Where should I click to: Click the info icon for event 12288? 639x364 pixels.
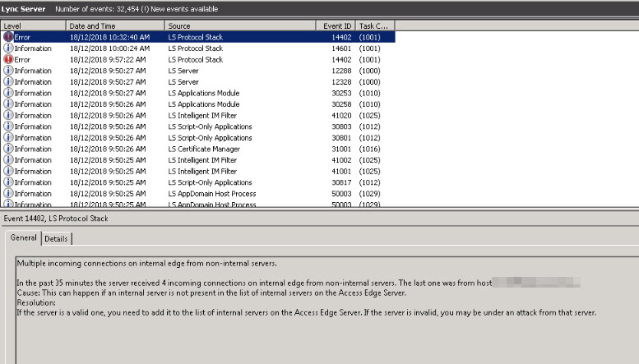pyautogui.click(x=9, y=71)
